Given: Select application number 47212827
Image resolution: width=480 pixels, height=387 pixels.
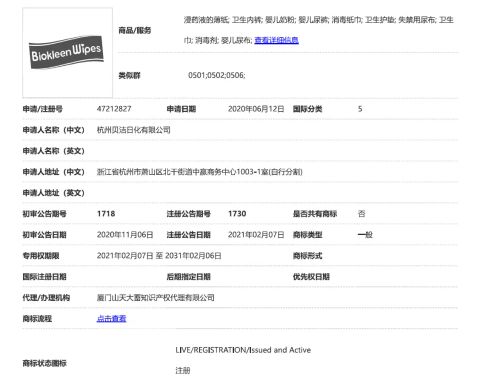Looking at the screenshot, I should (114, 109).
